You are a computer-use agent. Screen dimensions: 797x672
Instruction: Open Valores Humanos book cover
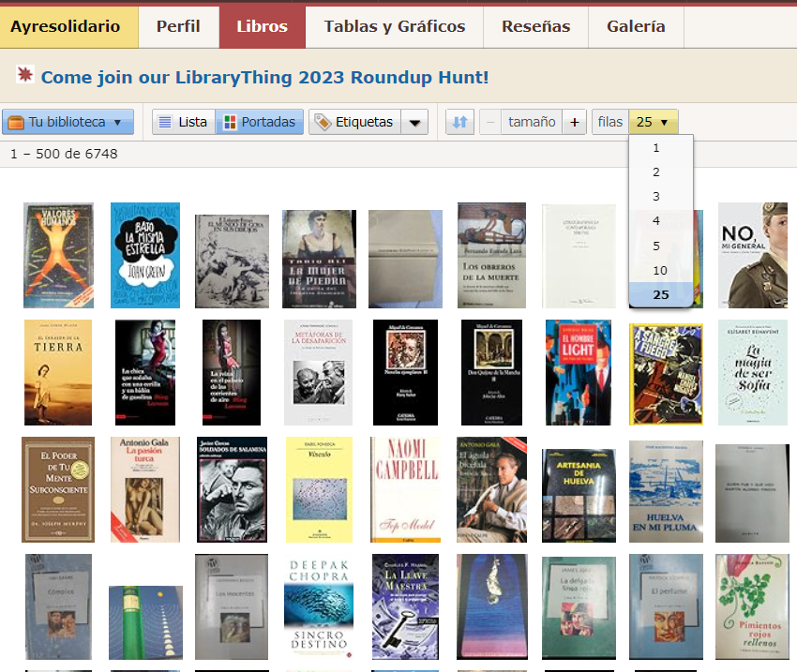[x=58, y=256]
